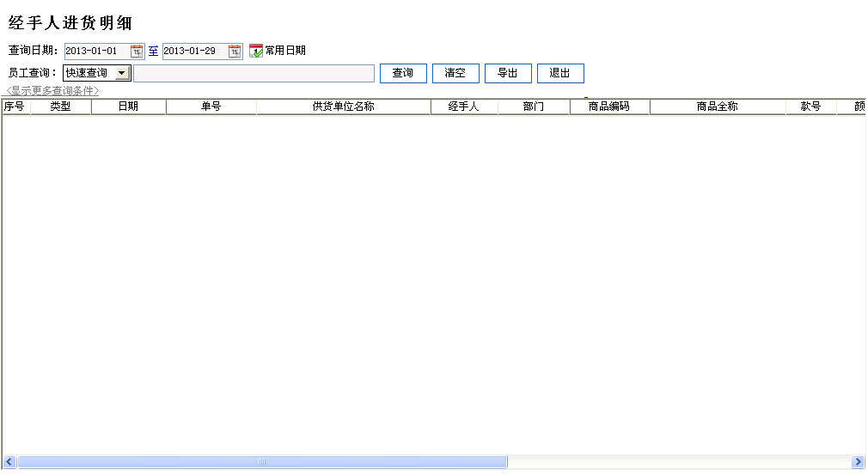The height and width of the screenshot is (475, 868).
Task: Click the 商品全称 column header
Action: (x=718, y=107)
